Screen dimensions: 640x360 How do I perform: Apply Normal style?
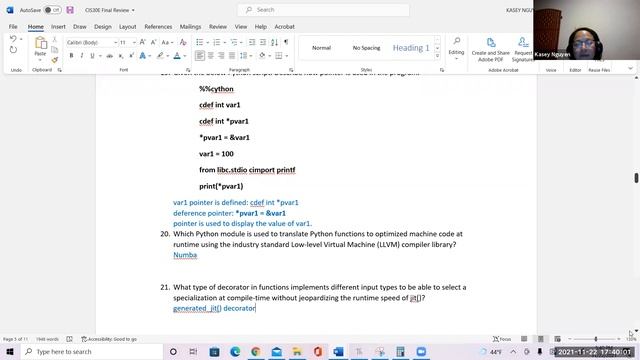(321, 48)
